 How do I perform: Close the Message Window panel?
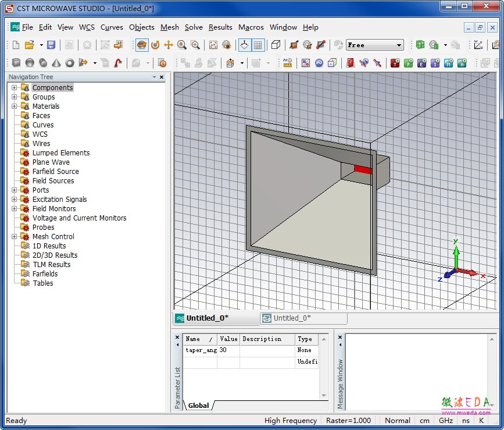(x=340, y=337)
